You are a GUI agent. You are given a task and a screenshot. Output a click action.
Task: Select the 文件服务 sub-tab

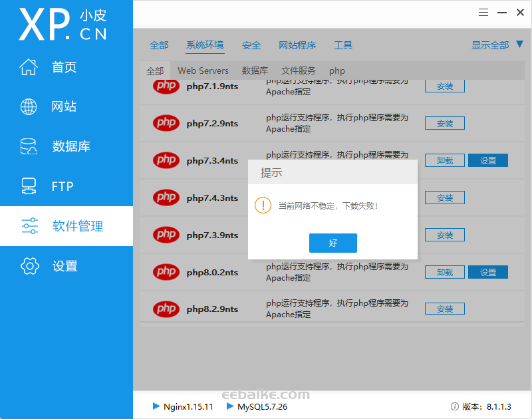coord(298,70)
